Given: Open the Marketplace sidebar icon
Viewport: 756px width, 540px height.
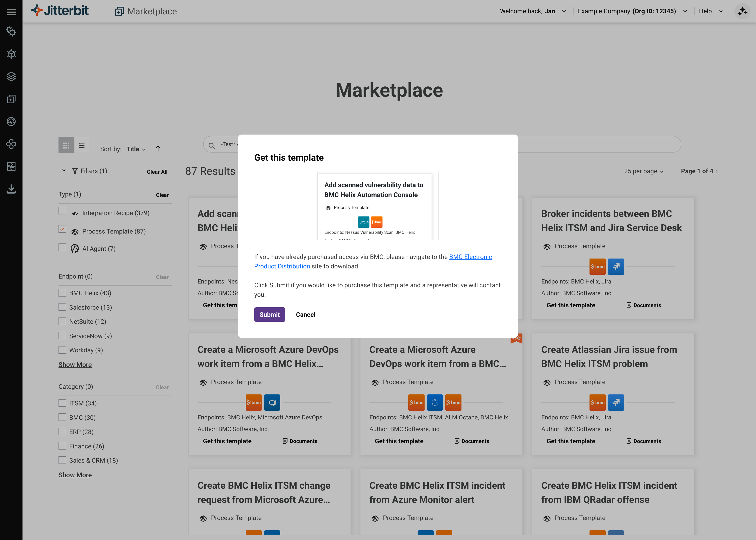Looking at the screenshot, I should pyautogui.click(x=11, y=99).
